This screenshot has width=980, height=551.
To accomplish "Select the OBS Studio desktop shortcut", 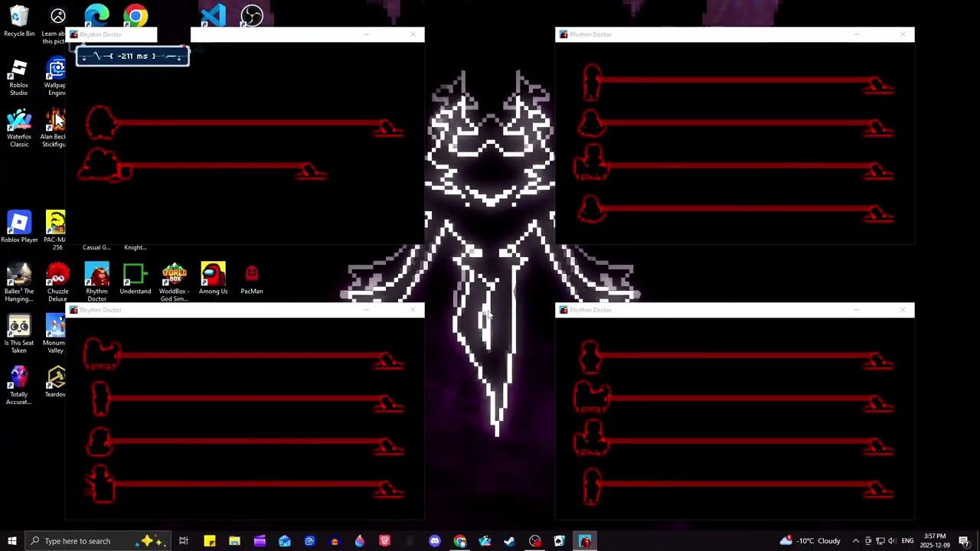I will [x=252, y=15].
